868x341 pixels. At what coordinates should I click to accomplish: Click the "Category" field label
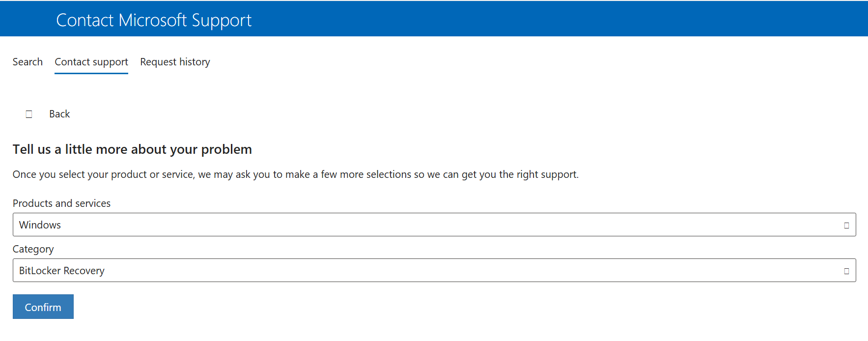click(x=33, y=249)
